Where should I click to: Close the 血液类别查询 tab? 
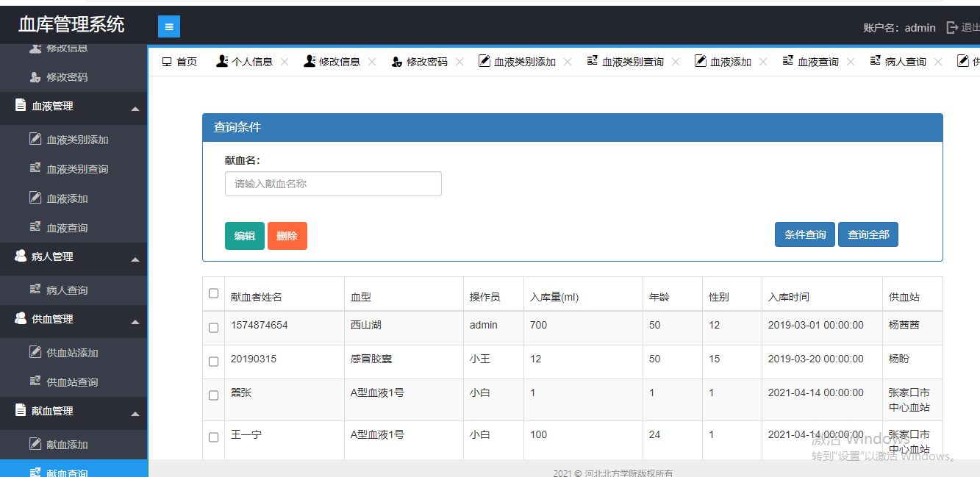coord(676,62)
